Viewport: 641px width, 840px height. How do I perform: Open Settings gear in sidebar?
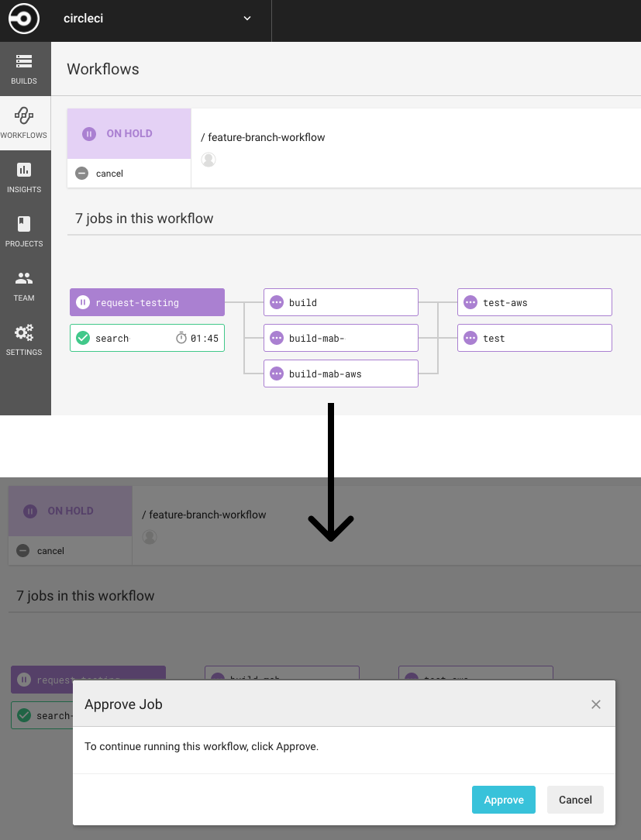click(x=24, y=339)
